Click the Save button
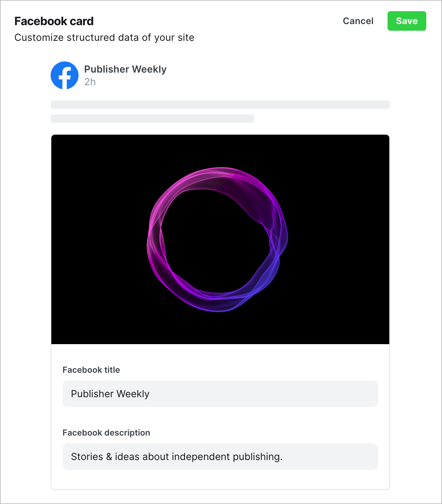The width and height of the screenshot is (442, 504). pos(407,21)
